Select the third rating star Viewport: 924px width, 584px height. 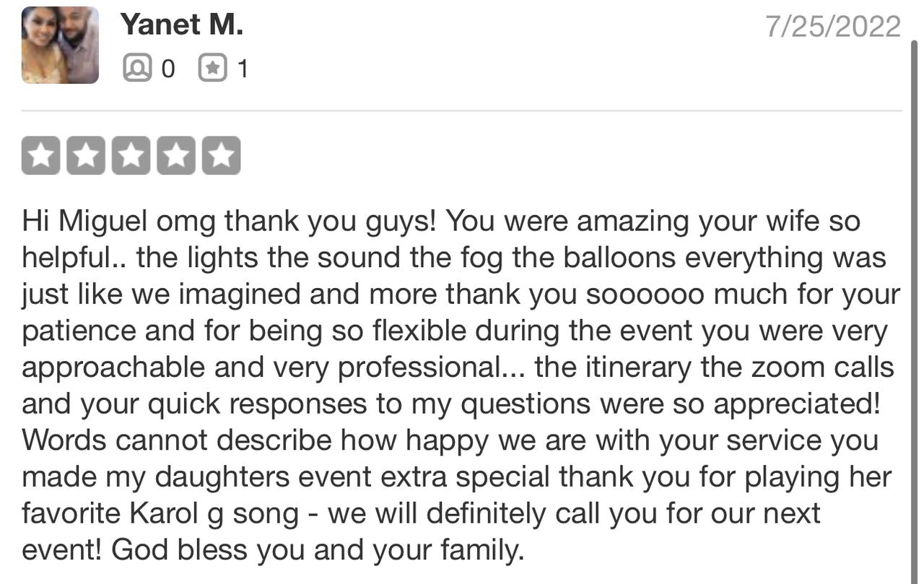click(x=131, y=156)
